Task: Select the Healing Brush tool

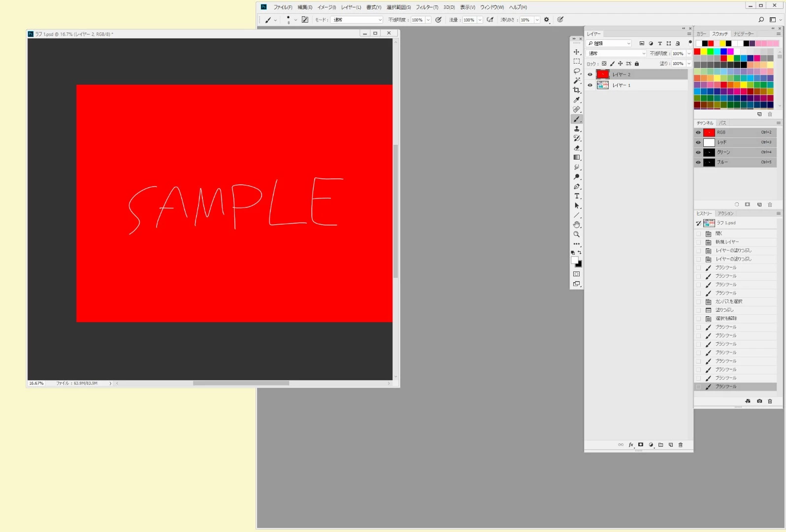Action: tap(576, 109)
